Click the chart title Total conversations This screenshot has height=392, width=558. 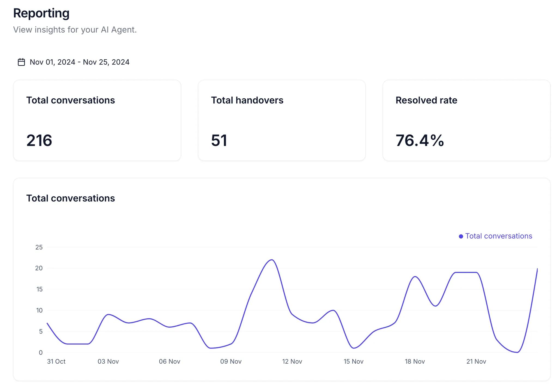[x=70, y=198]
